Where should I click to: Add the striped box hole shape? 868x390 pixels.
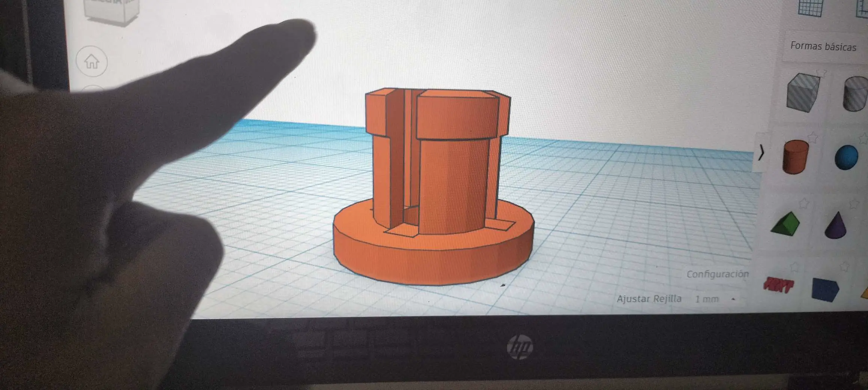pos(803,92)
